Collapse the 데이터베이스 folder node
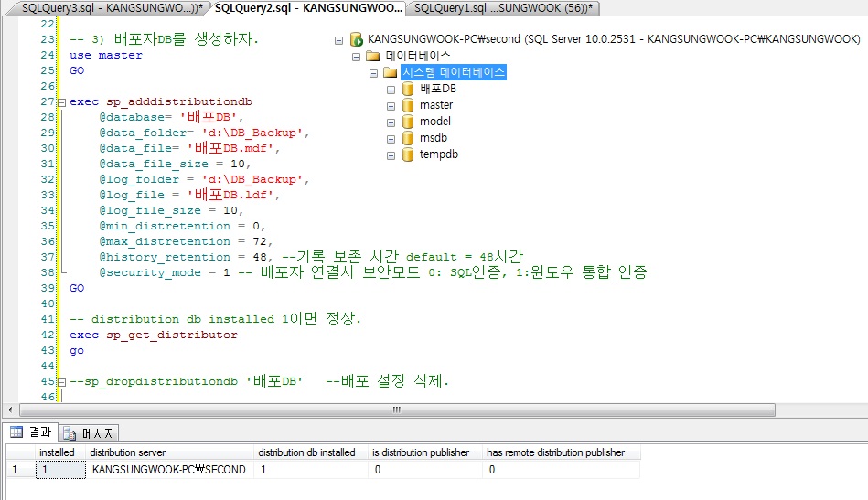 point(356,57)
